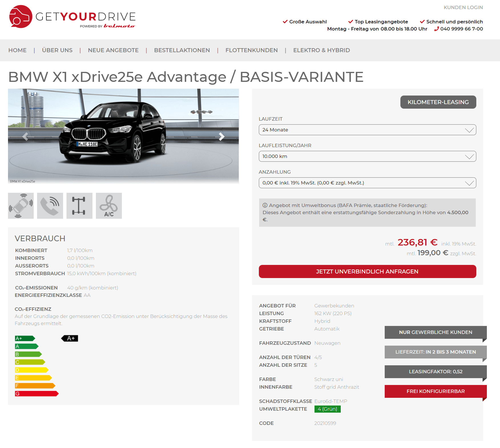Image resolution: width=500 pixels, height=448 pixels.
Task: Click light green B efficiency bar
Action: click(29, 354)
